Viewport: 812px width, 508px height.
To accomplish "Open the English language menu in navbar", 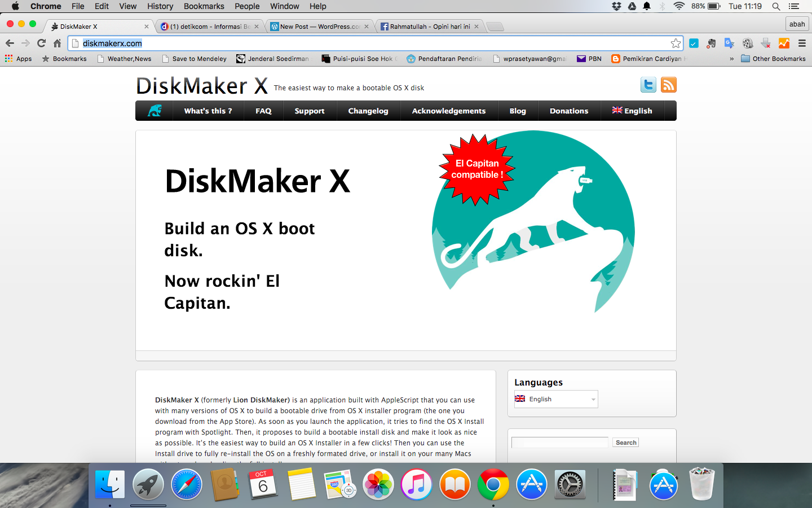I will 632,111.
